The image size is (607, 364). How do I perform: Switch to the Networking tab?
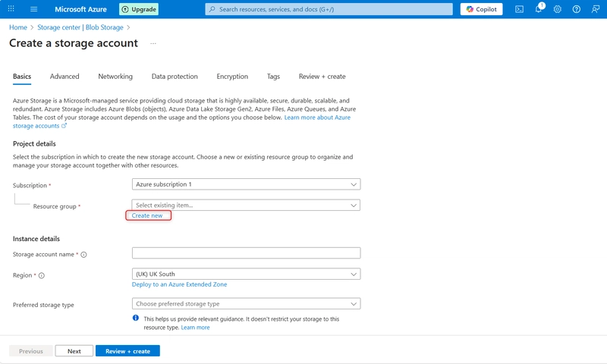[x=115, y=77]
